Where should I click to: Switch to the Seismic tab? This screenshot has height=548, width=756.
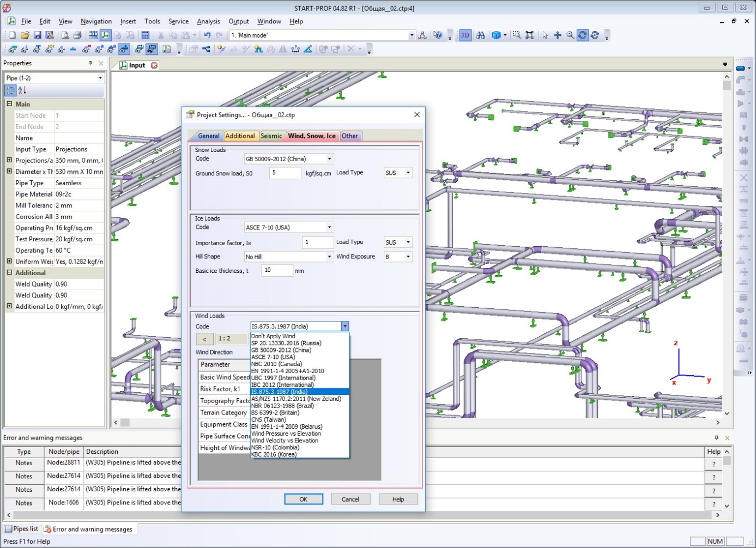pos(271,136)
